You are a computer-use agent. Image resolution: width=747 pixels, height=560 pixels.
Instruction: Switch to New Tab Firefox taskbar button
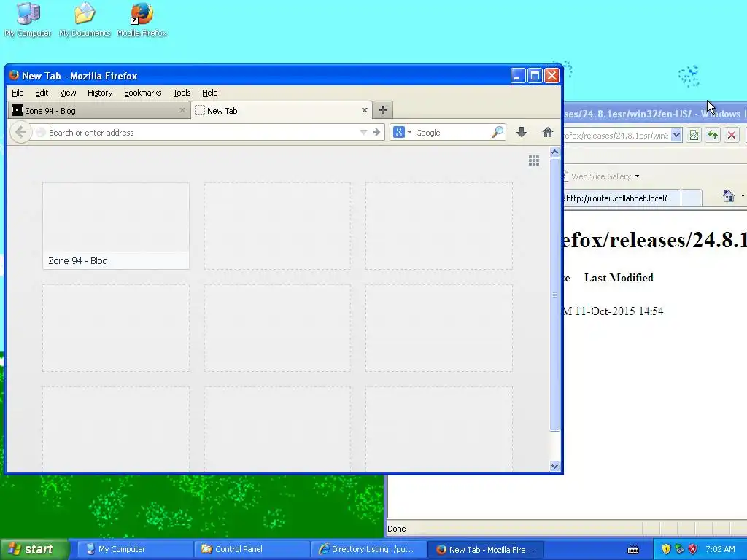(485, 549)
